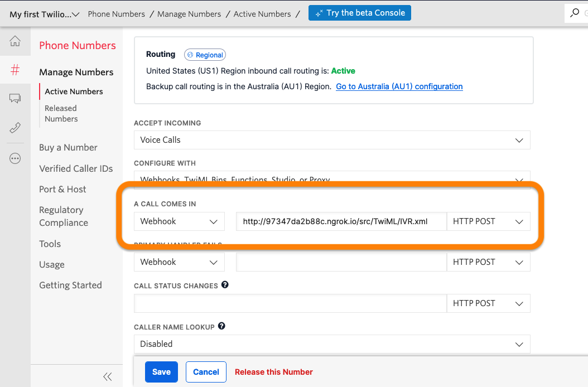Image resolution: width=588 pixels, height=387 pixels.
Task: Expand Caller Name Lookup Disabled dropdown
Action: tap(332, 344)
